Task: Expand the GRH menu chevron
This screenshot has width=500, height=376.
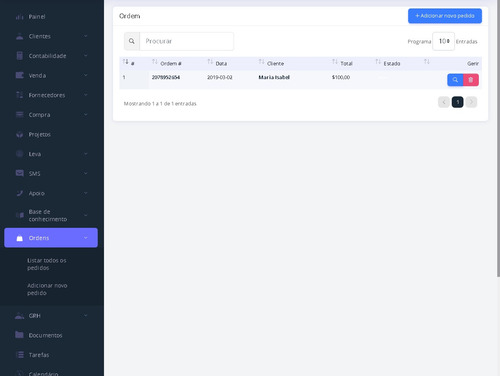Action: pyautogui.click(x=86, y=315)
